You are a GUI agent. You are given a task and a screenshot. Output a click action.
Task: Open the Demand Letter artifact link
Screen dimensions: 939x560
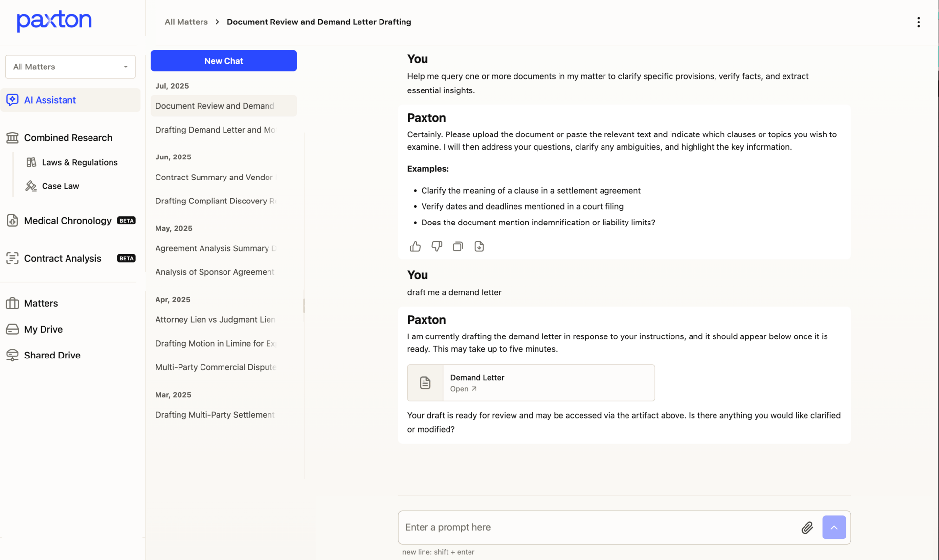tap(463, 389)
